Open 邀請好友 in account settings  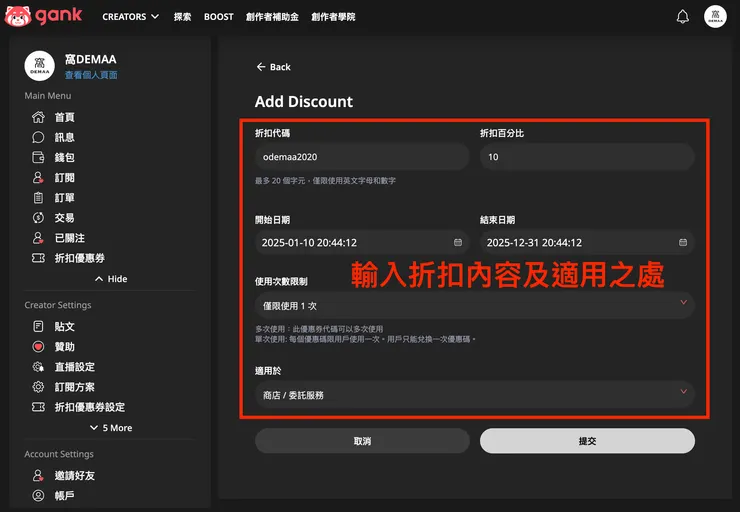pos(75,476)
